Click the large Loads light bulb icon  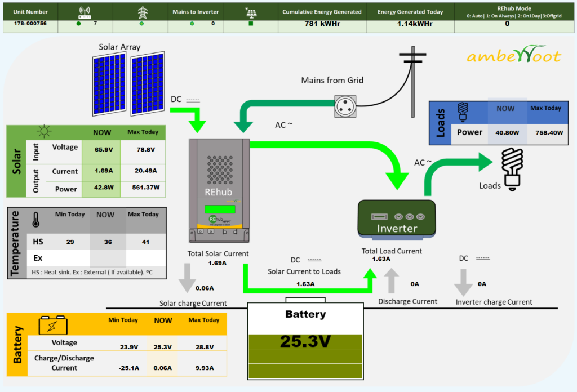coord(512,169)
